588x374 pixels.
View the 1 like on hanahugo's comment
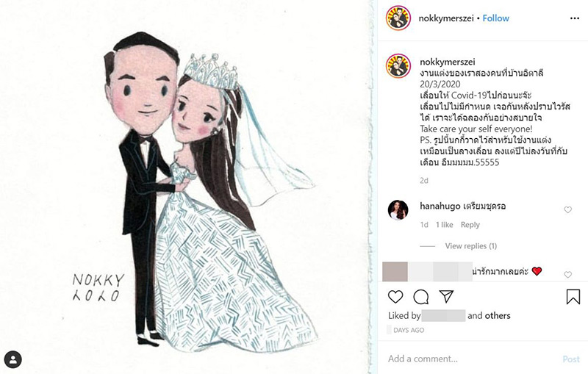445,225
